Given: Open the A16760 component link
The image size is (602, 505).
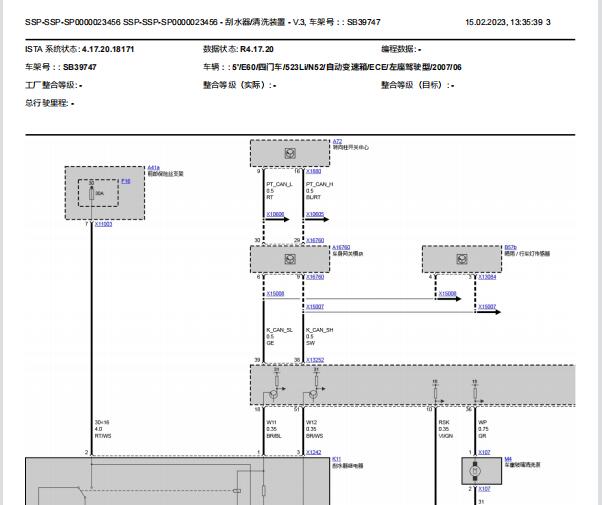Looking at the screenshot, I should pyautogui.click(x=341, y=247).
